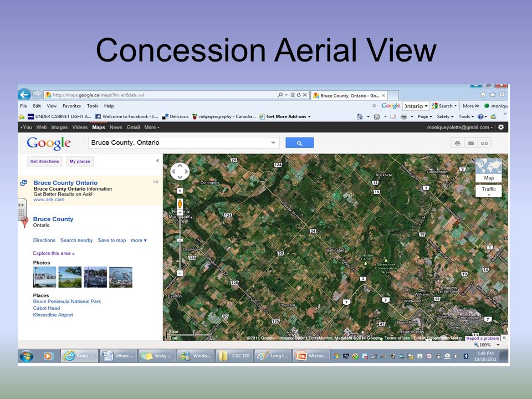Viewport: 532px width, 399px height.
Task: Open IE home icon at top right
Action: 483,95
